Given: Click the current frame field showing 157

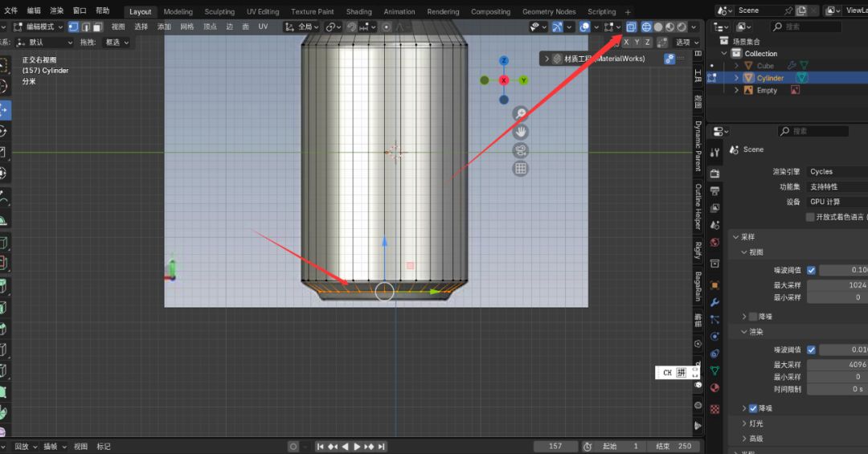Looking at the screenshot, I should [x=555, y=446].
